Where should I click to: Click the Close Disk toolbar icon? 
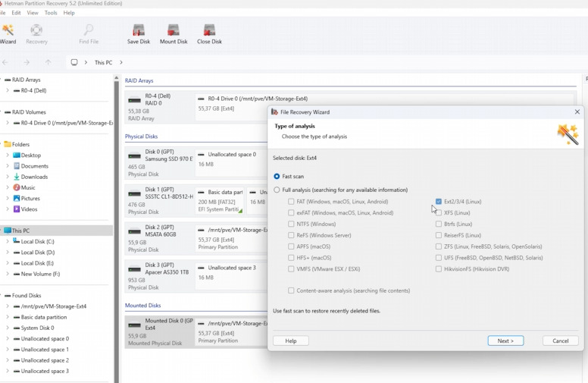pos(209,34)
